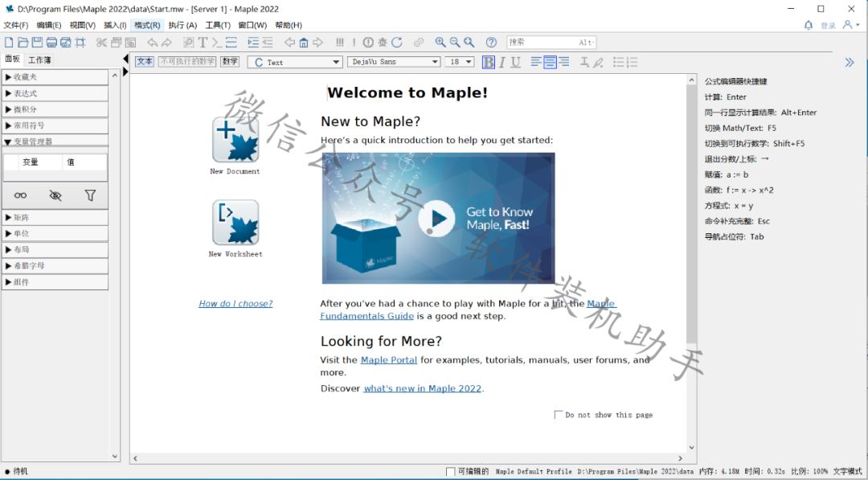Toggle the 可编辑的 checkbox in status bar
Image resolution: width=868 pixels, height=480 pixels.
pyautogui.click(x=451, y=472)
